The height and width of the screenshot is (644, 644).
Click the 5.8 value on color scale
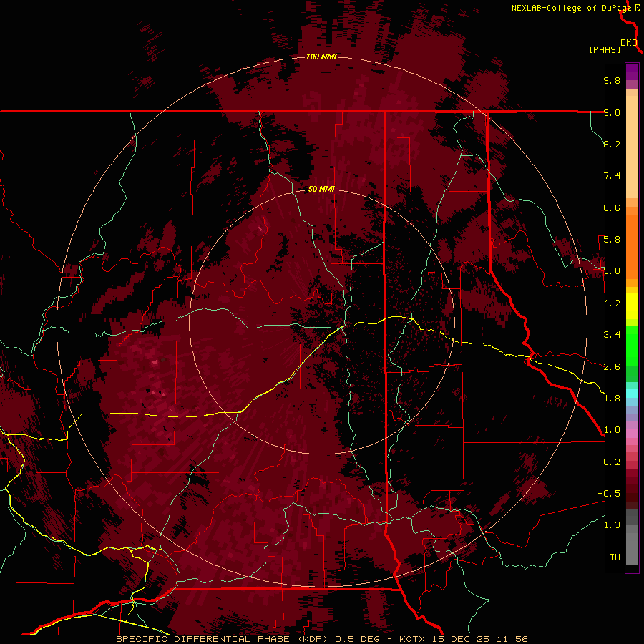coord(612,240)
